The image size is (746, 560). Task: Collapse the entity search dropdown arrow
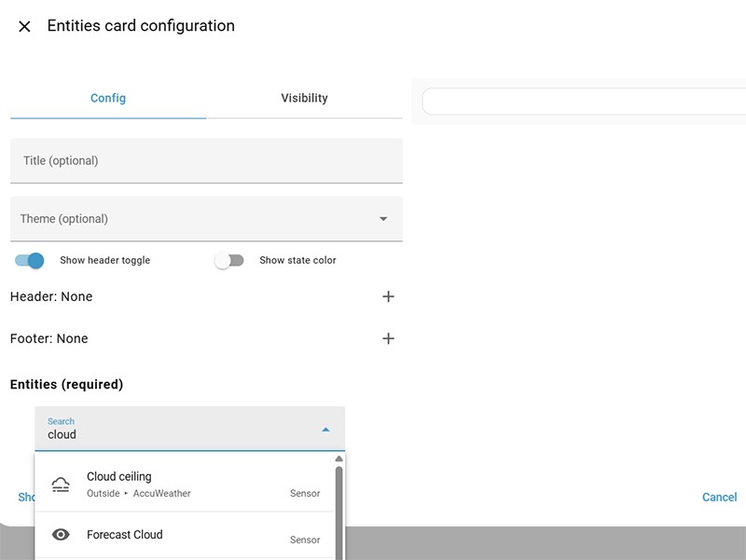tap(325, 430)
